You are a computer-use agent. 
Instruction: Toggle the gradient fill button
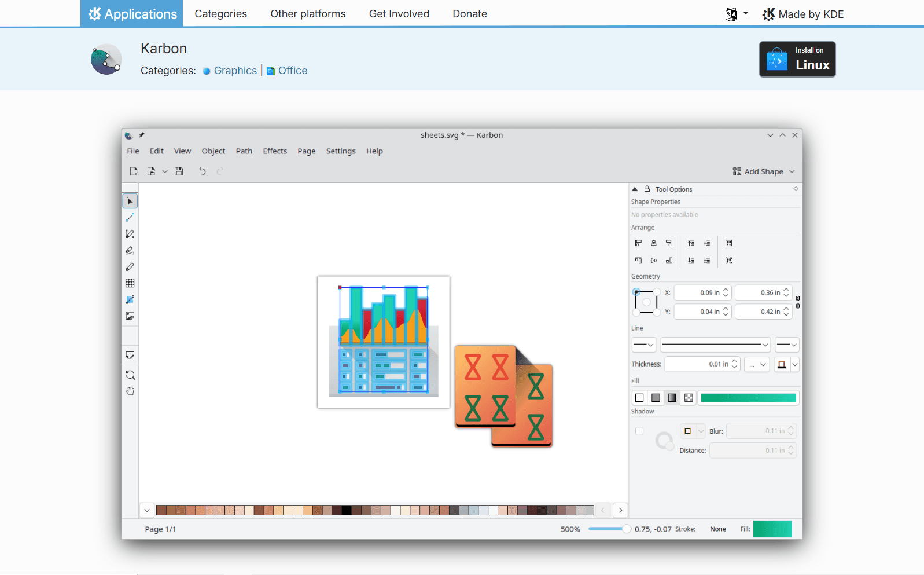coord(672,398)
